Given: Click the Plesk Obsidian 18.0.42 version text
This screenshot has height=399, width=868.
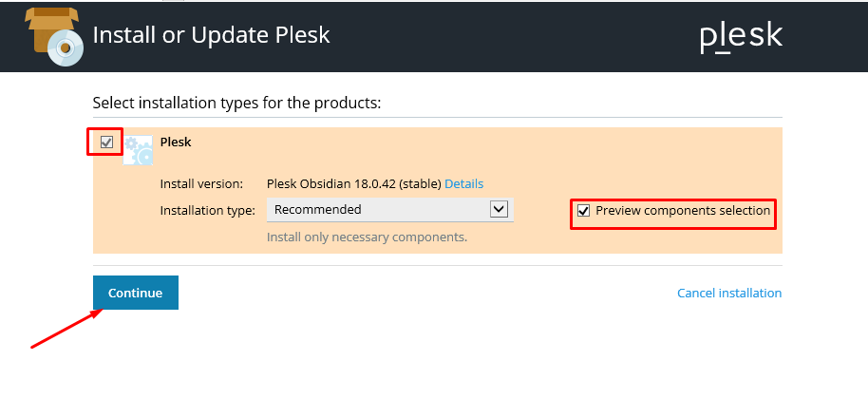Looking at the screenshot, I should coord(353,183).
